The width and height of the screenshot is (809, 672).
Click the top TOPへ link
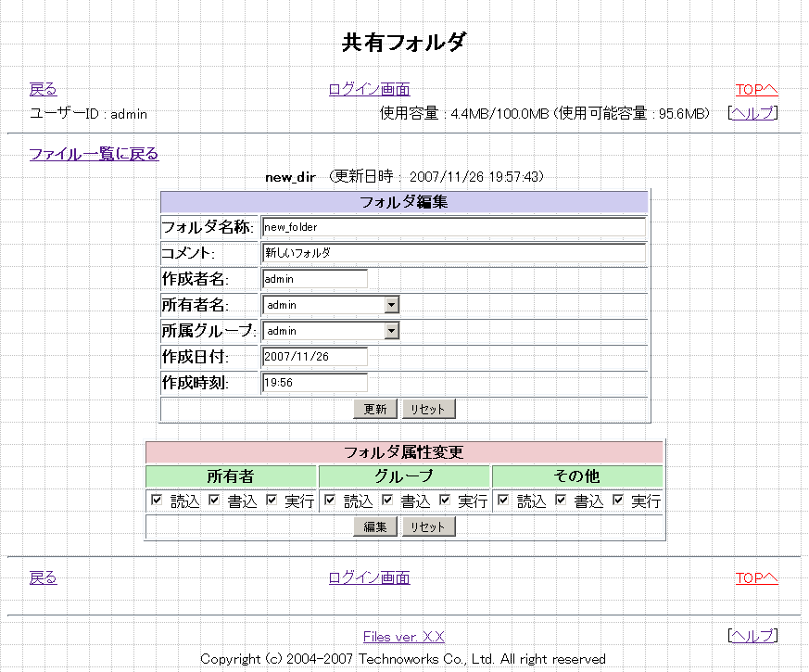tap(756, 89)
